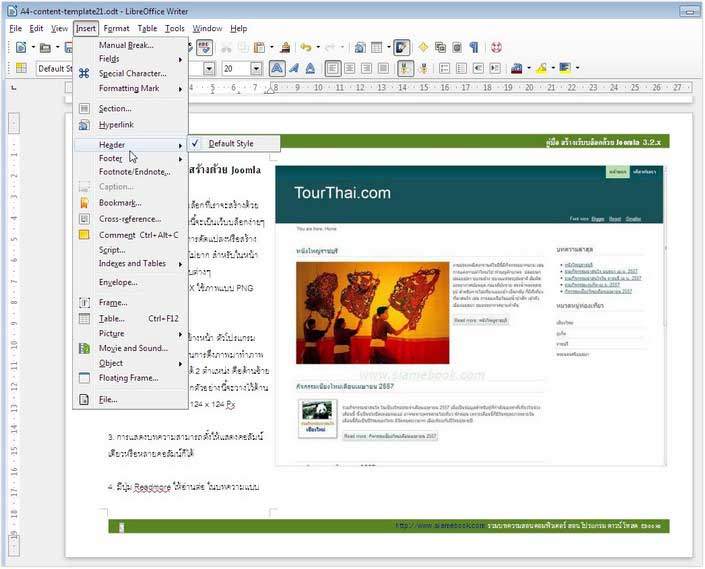The width and height of the screenshot is (705, 569).
Task: Click the Numbering On/Off icon
Action: point(445,68)
